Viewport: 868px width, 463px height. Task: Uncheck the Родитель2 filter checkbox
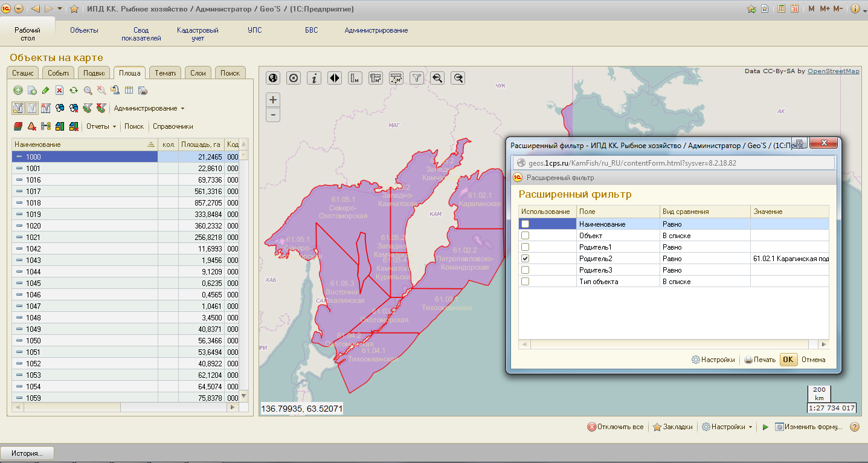tap(525, 259)
